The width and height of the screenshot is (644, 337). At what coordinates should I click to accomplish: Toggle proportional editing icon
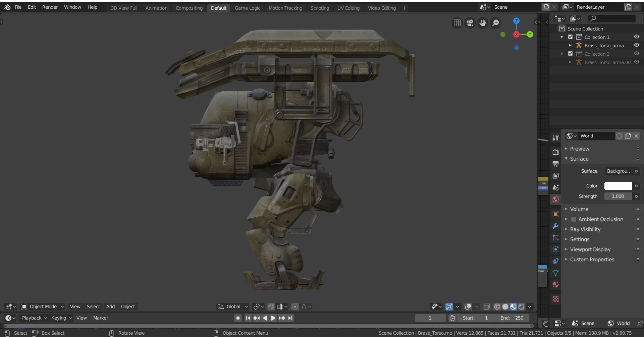pyautogui.click(x=295, y=306)
